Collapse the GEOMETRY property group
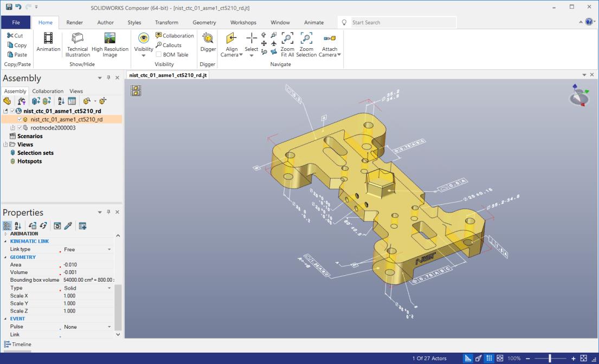This screenshot has height=364, width=599. point(5,257)
